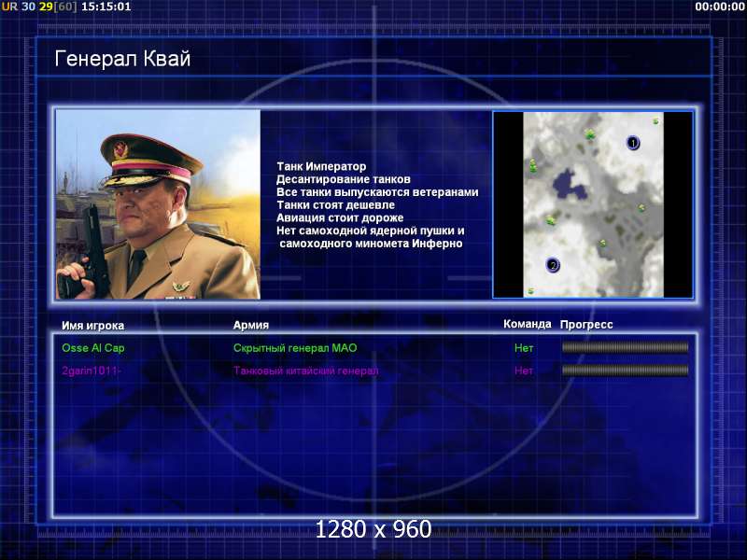Image resolution: width=747 pixels, height=560 pixels.
Task: Click the 'Генерал Квай' title text
Action: tap(122, 59)
